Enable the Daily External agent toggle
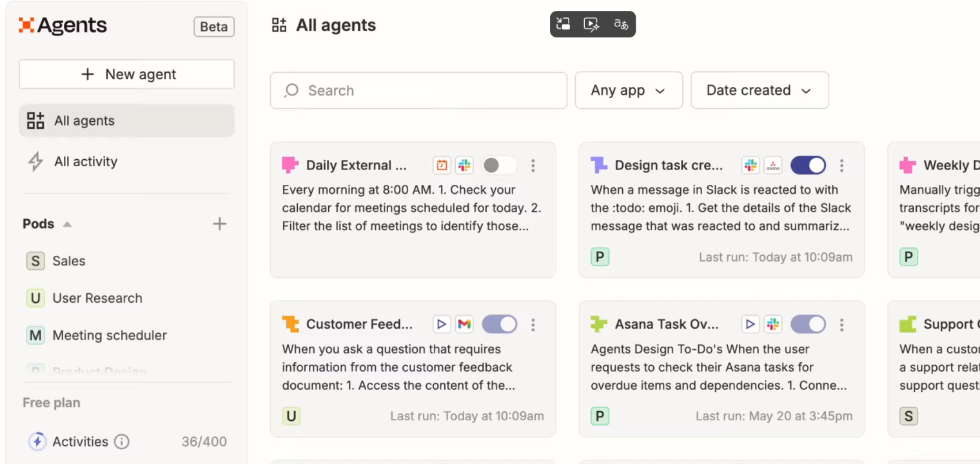Image resolution: width=980 pixels, height=464 pixels. coord(499,165)
